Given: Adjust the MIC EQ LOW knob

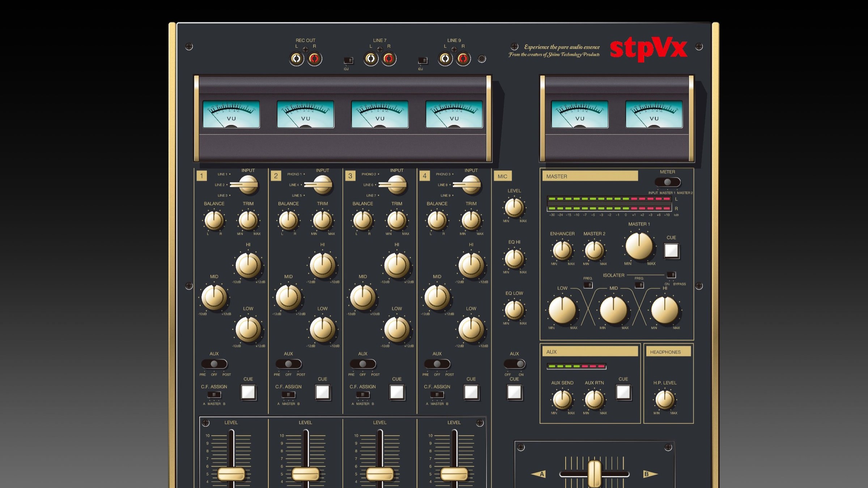Looking at the screenshot, I should pyautogui.click(x=514, y=310).
